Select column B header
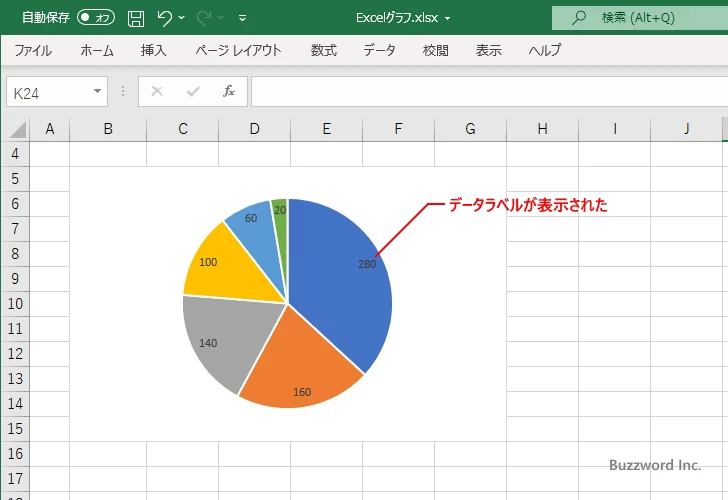The width and height of the screenshot is (728, 500). (108, 129)
